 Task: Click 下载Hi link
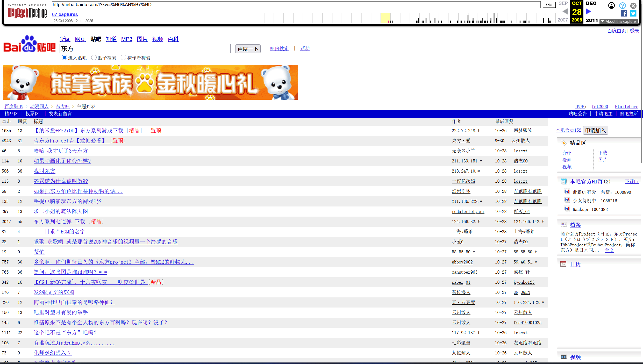click(632, 181)
